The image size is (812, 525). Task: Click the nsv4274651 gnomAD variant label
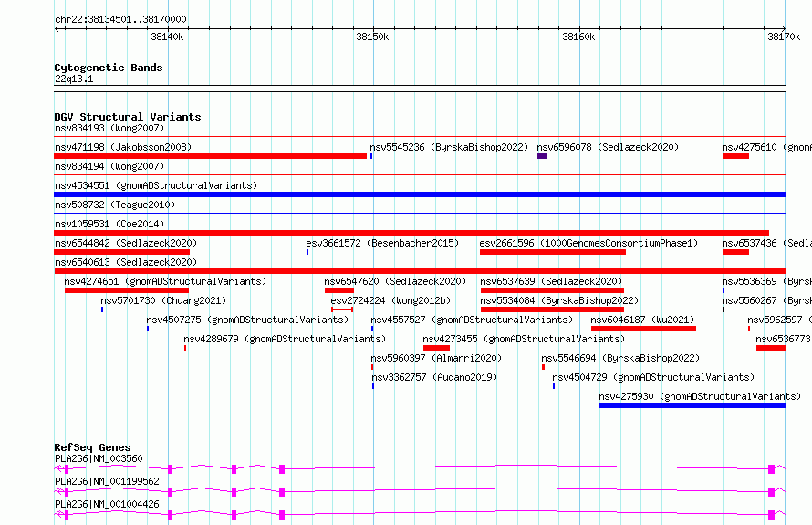coord(165,281)
